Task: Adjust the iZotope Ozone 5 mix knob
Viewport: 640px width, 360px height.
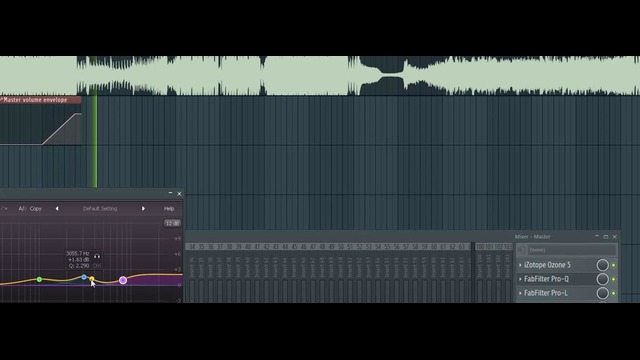Action: click(x=602, y=265)
